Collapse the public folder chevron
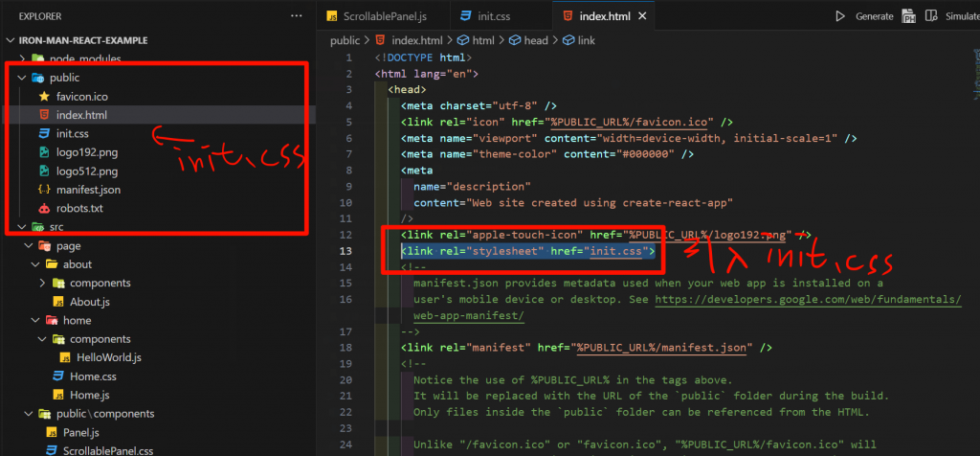This screenshot has height=456, width=980. [23, 79]
